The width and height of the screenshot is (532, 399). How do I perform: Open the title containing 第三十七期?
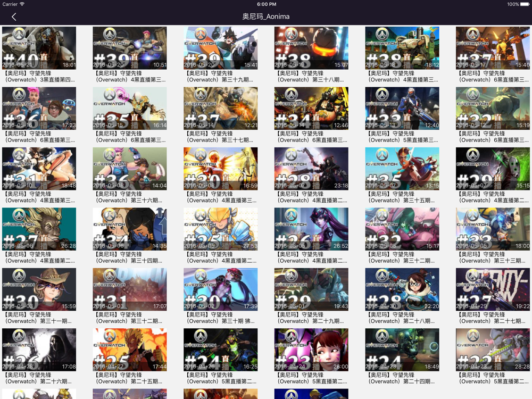(221, 137)
